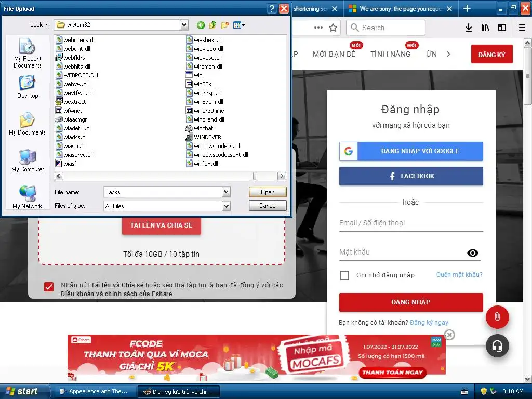Switch to the shortening service tab

tap(315, 9)
